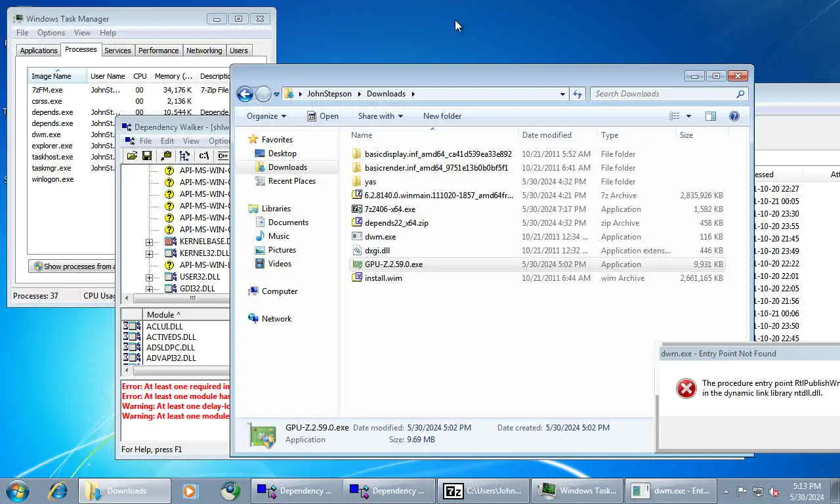This screenshot has height=504, width=840.
Task: Expand the USER32.DLL tree node
Action: click(x=150, y=277)
